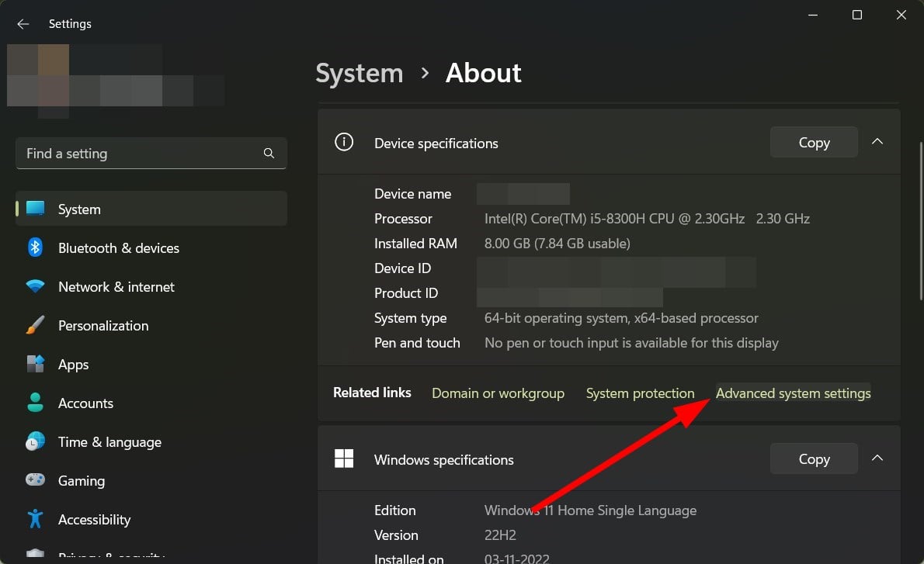924x564 pixels.
Task: Click the search magnifier icon
Action: pyautogui.click(x=269, y=153)
